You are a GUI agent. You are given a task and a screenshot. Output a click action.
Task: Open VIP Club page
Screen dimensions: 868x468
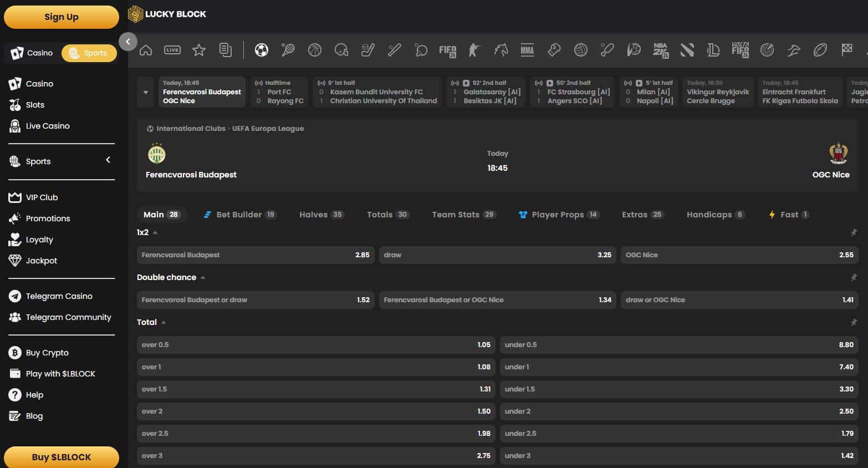pyautogui.click(x=41, y=197)
